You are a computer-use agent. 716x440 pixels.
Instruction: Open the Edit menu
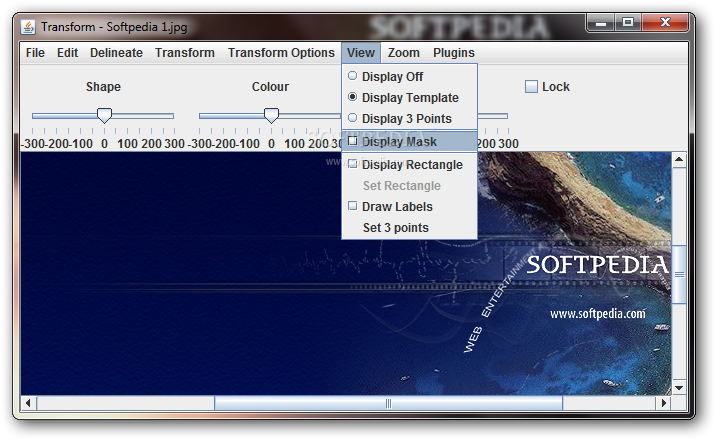(x=68, y=53)
